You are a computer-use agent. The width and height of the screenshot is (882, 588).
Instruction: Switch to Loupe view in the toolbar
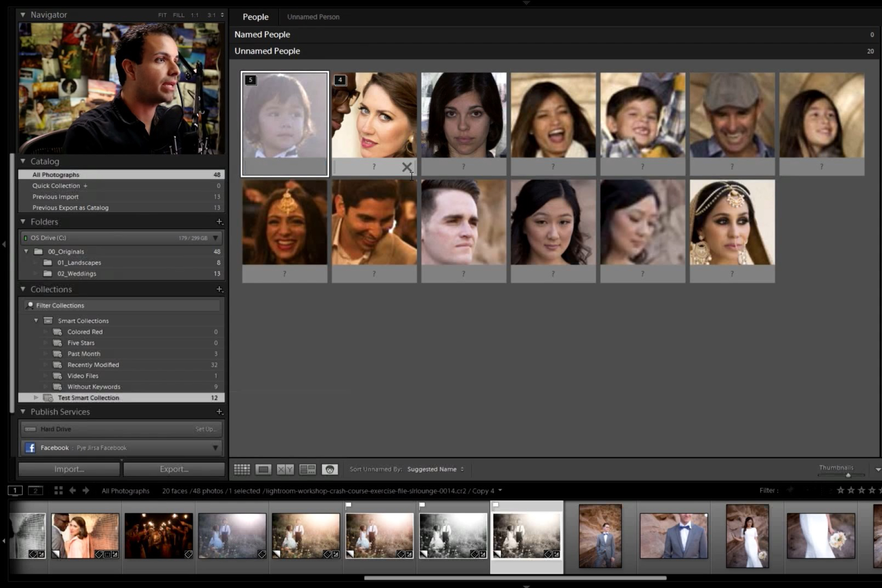pyautogui.click(x=263, y=469)
